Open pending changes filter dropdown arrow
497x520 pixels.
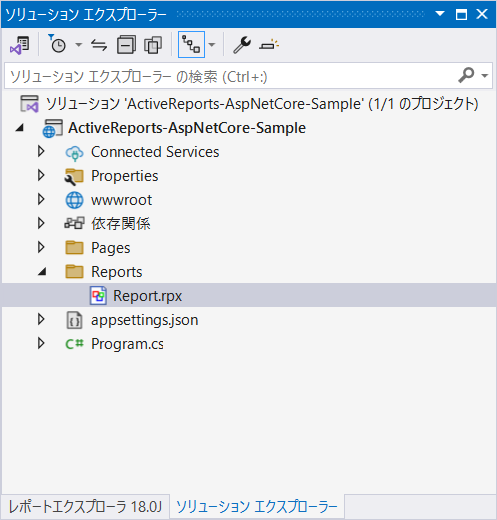tap(79, 44)
